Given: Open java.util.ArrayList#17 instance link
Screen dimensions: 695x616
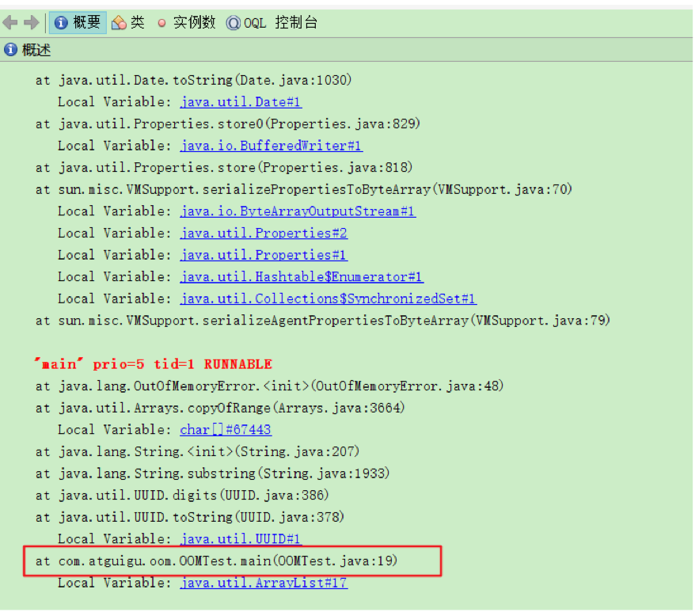Looking at the screenshot, I should 264,583.
